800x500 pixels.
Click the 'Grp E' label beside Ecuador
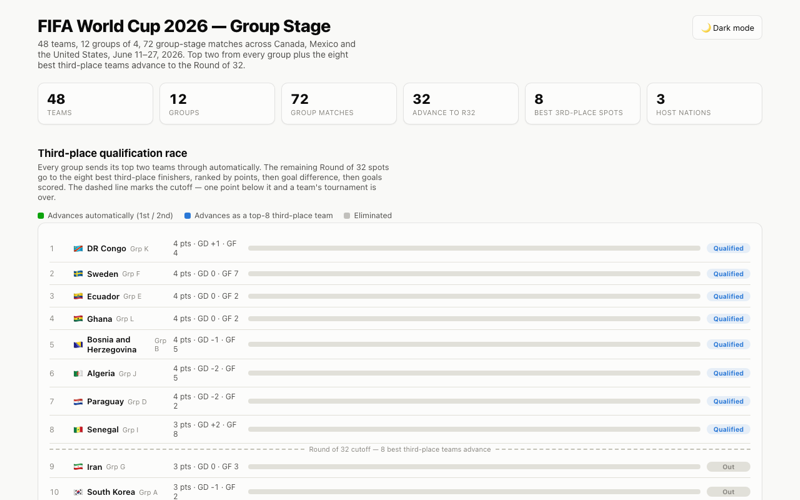pyautogui.click(x=132, y=296)
